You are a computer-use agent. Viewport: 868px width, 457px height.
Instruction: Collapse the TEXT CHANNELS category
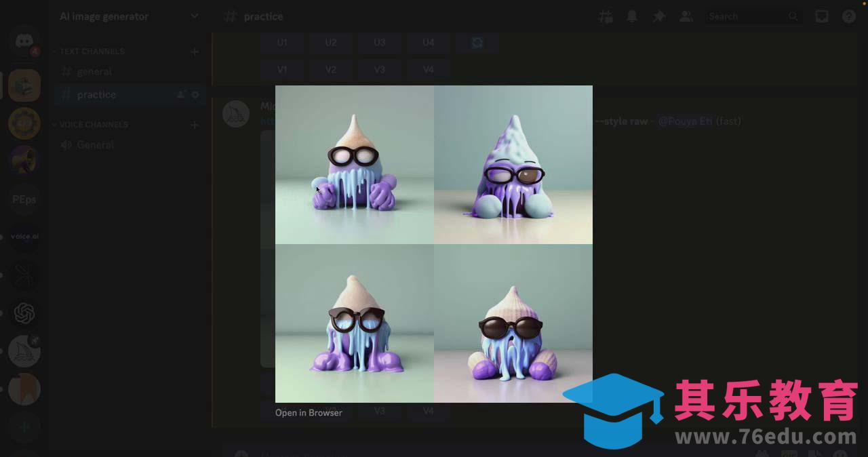92,52
